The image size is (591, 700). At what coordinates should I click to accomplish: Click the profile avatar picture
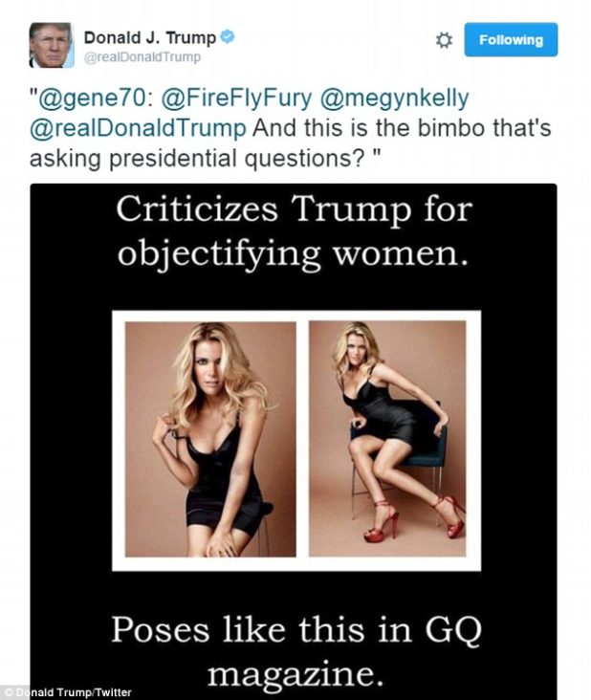(x=52, y=45)
